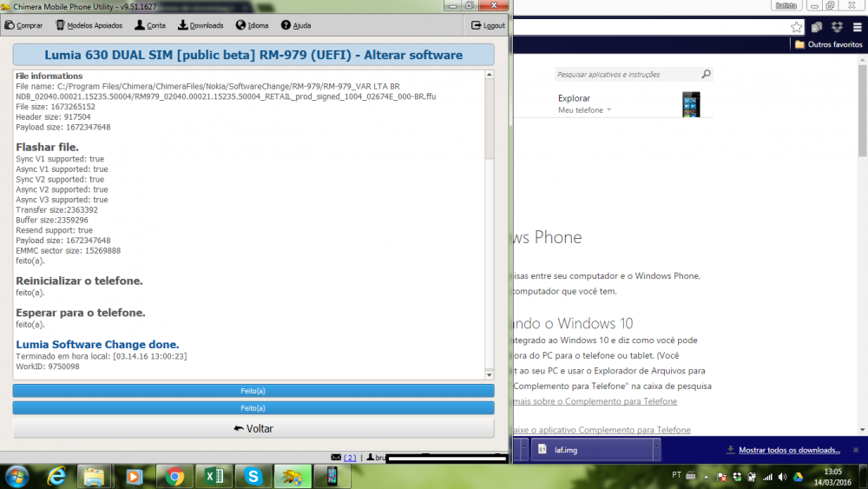Click the bookmark star in browser address bar
This screenshot has width=868, height=489.
point(796,27)
